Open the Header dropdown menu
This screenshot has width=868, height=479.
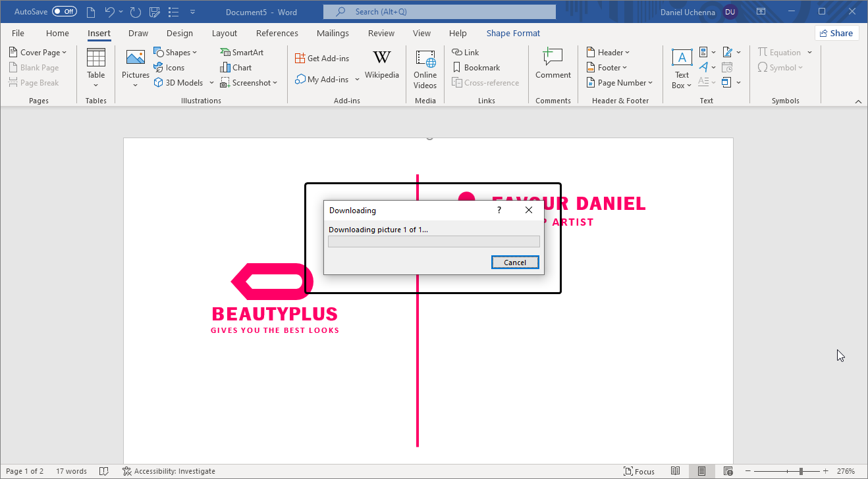[x=608, y=53]
